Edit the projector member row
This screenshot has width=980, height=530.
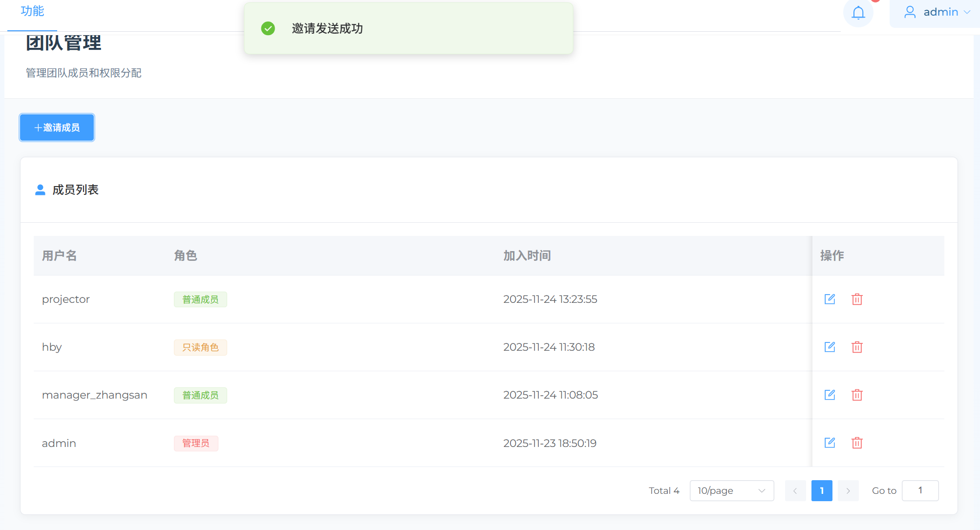830,299
